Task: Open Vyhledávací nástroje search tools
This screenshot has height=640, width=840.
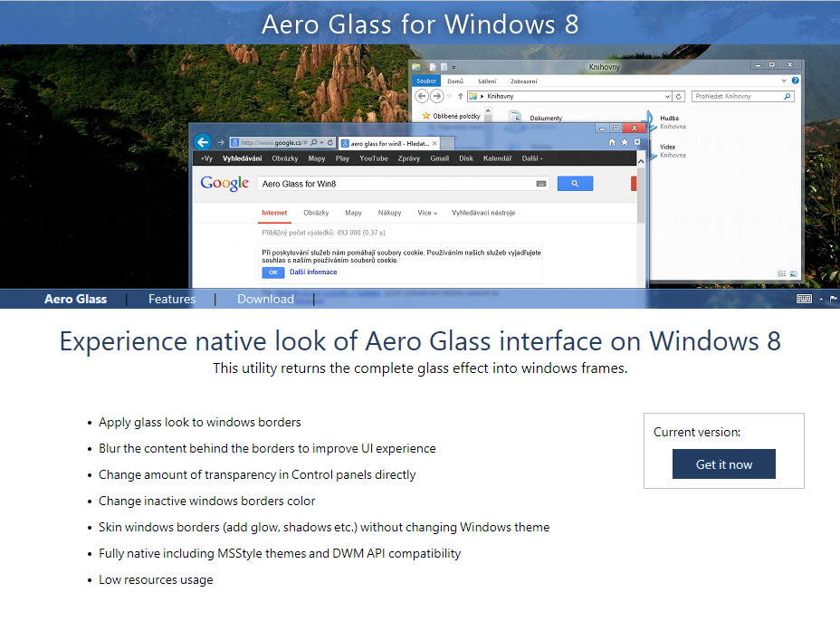Action: point(483,213)
